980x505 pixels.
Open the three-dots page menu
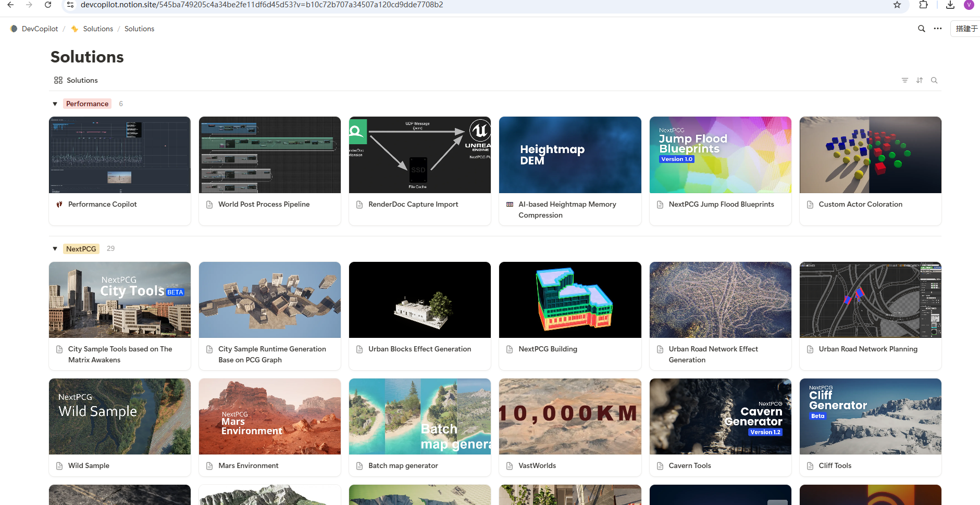click(x=938, y=29)
